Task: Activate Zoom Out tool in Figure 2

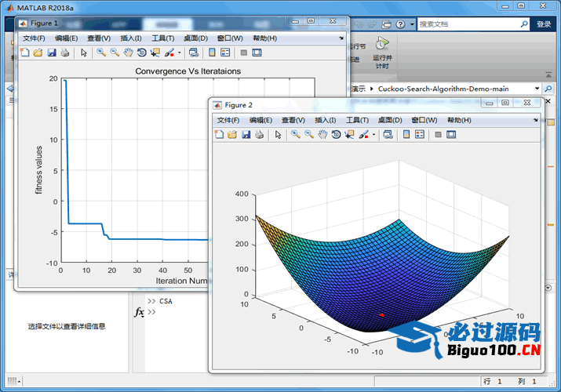Action: coord(309,134)
